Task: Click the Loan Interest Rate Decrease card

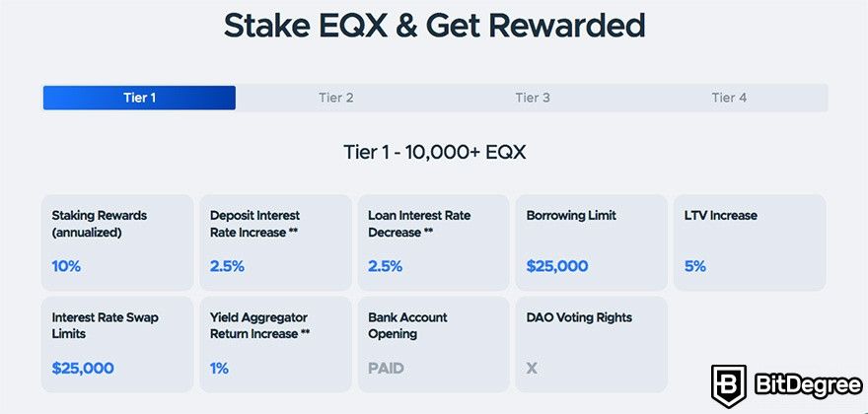Action: (433, 242)
